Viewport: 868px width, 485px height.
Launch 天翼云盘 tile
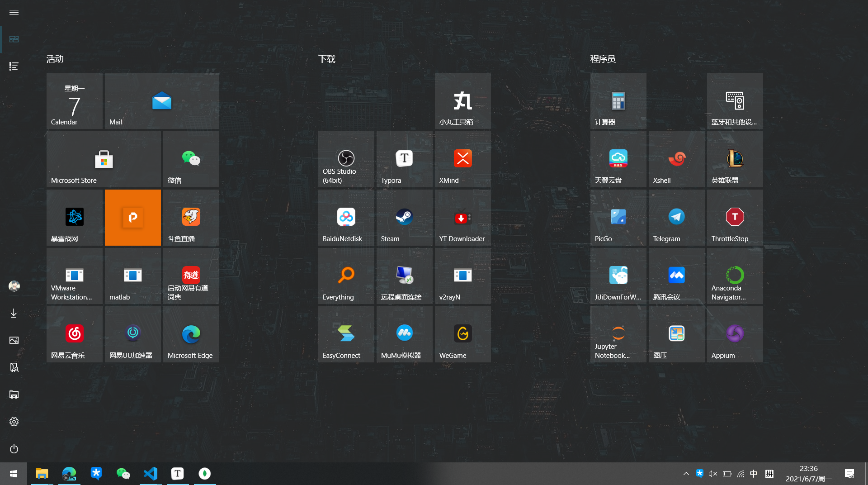[x=618, y=159]
